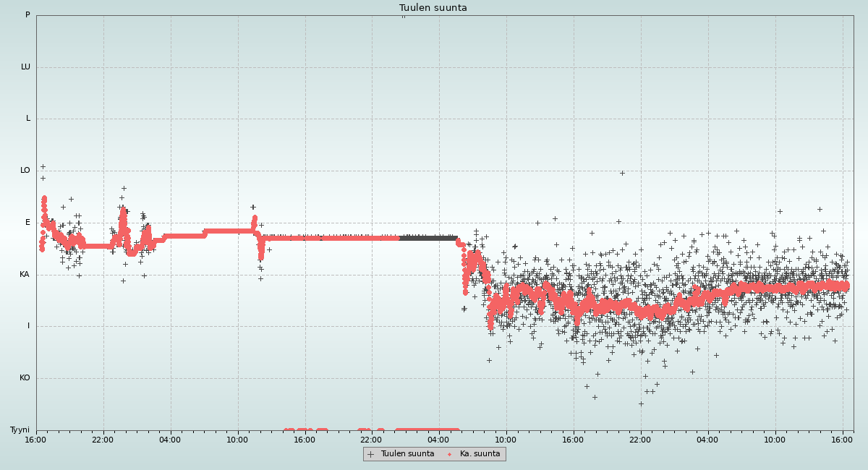Viewport: 868px width, 470px height.
Task: Click the 'Tyyni' label at the axis bottom
Action: click(x=20, y=430)
